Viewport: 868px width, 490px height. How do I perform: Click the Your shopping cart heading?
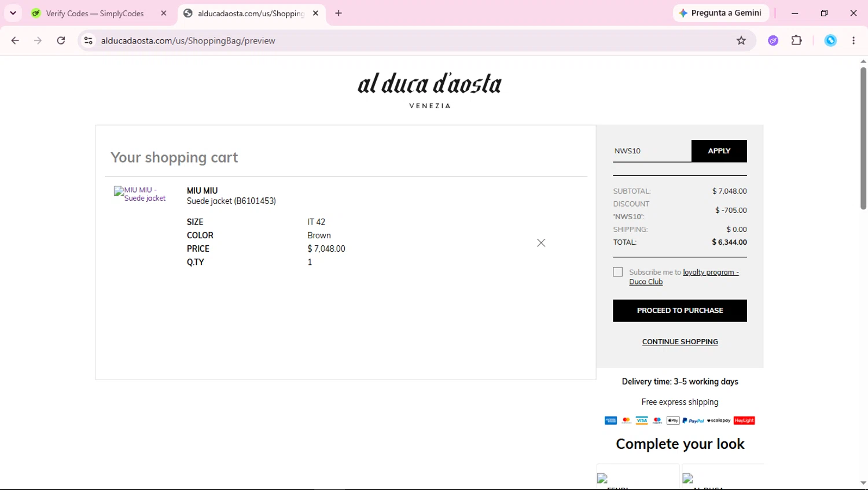(x=174, y=157)
